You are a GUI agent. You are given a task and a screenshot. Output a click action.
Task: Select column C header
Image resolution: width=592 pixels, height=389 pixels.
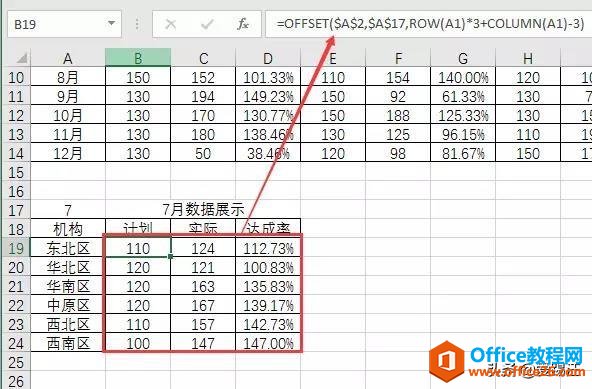203,58
